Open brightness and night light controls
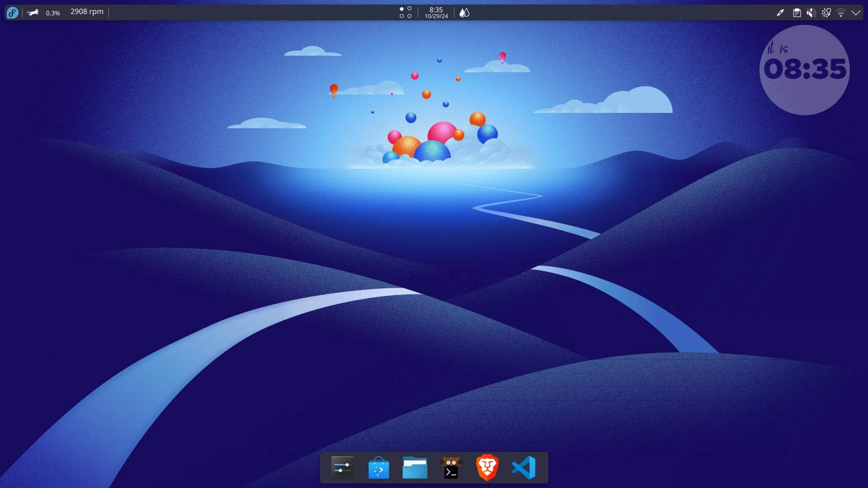 coord(826,13)
